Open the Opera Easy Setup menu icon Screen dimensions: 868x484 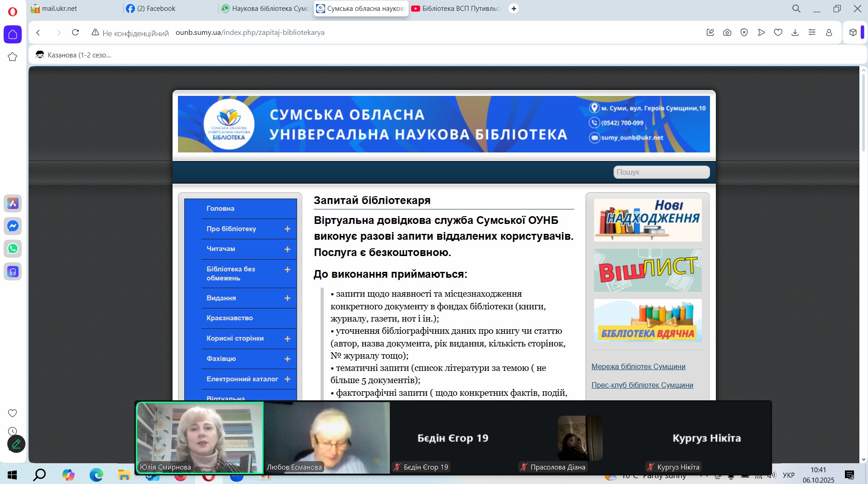[x=812, y=33]
